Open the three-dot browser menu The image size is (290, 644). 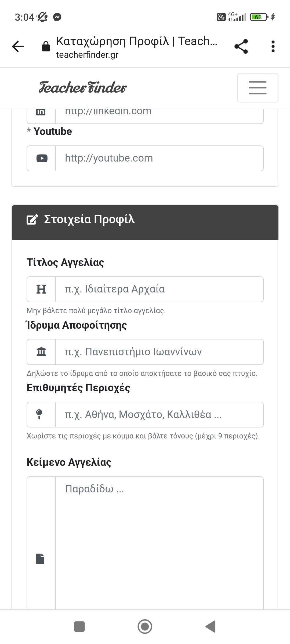(x=273, y=46)
